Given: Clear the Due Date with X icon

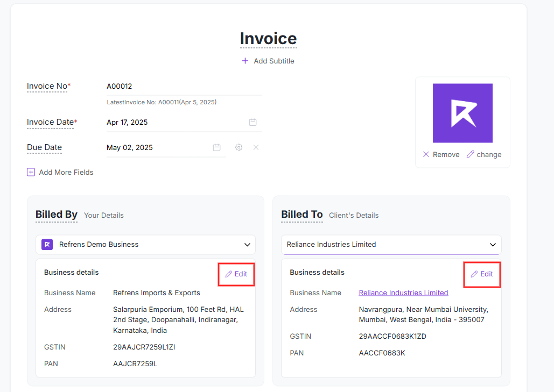Looking at the screenshot, I should click(x=256, y=147).
